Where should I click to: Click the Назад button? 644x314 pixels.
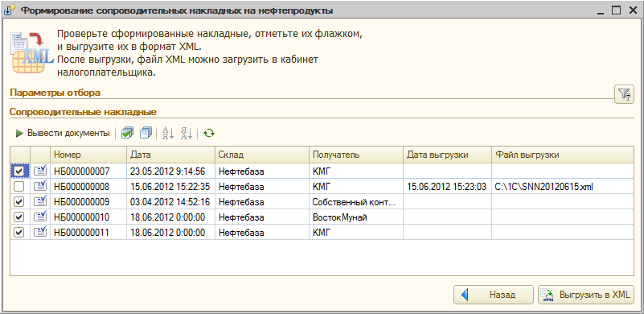tap(494, 295)
